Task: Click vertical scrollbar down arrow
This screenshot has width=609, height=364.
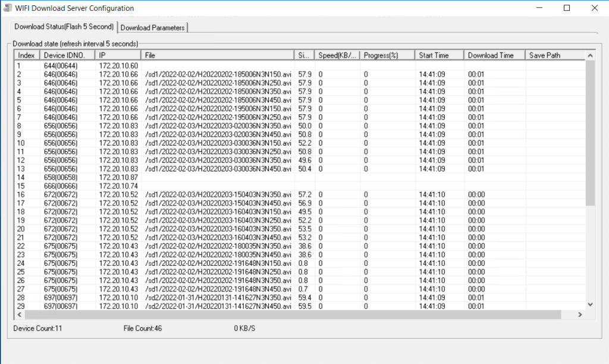Action: tap(590, 304)
